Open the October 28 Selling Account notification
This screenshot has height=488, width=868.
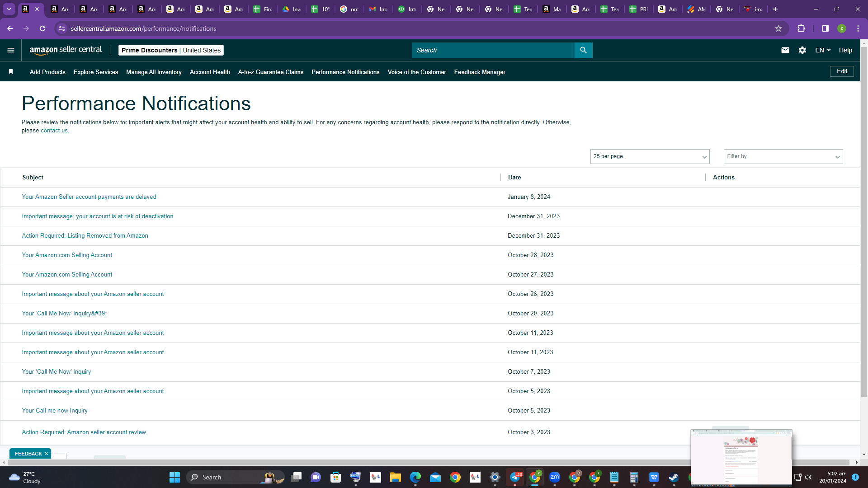[x=67, y=255]
